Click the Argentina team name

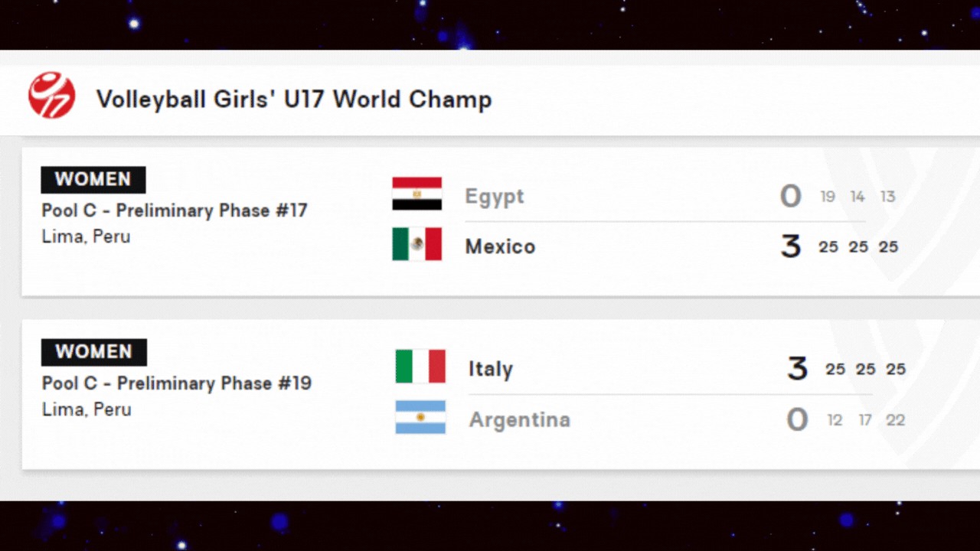click(520, 420)
